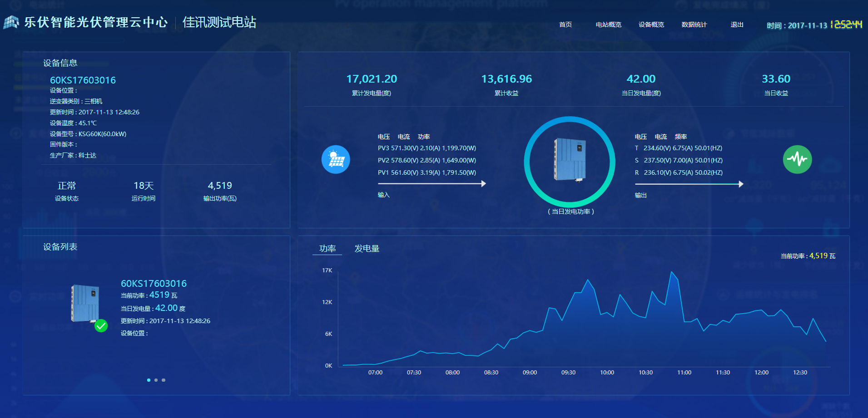
Task: Click the solar panel input icon
Action: (336, 159)
